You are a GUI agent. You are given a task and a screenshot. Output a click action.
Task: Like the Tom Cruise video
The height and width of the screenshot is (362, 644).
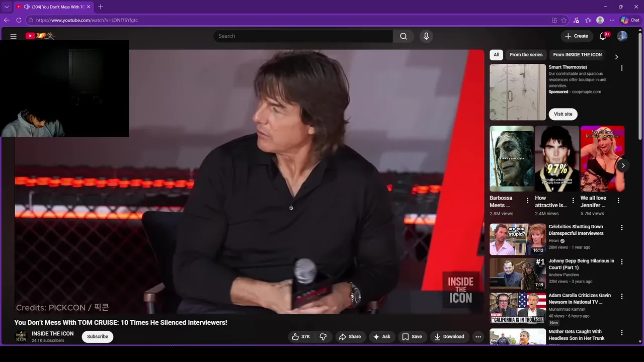[x=301, y=337]
